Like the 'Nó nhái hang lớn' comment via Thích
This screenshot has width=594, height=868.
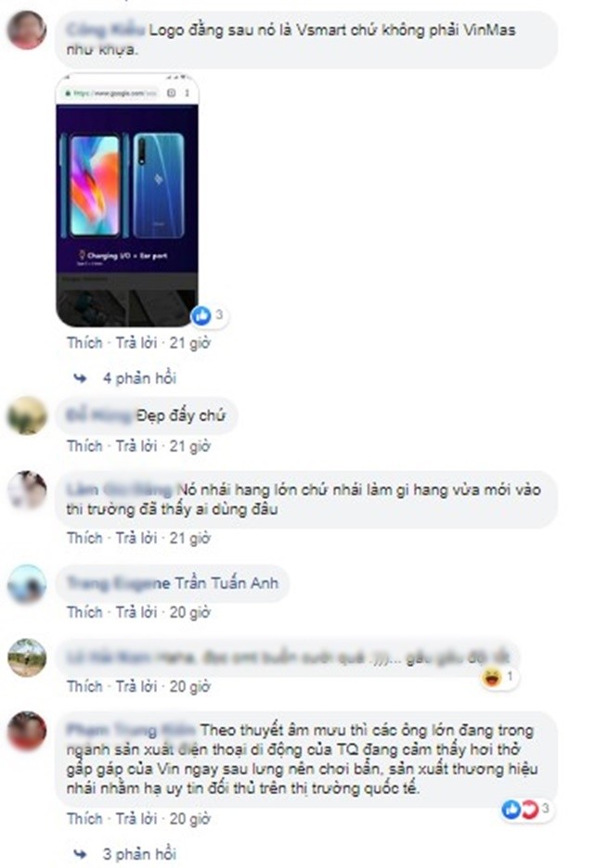pyautogui.click(x=84, y=538)
